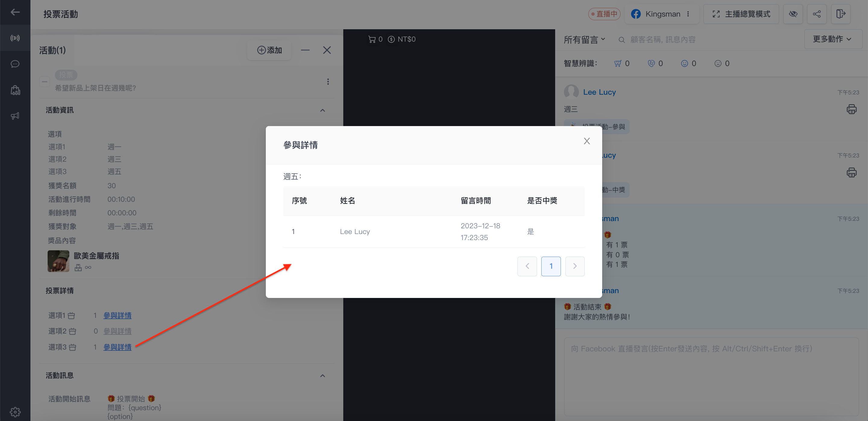Screen dimensions: 868x421
Task: Click the Lee Lucy participant row name
Action: pos(355,232)
